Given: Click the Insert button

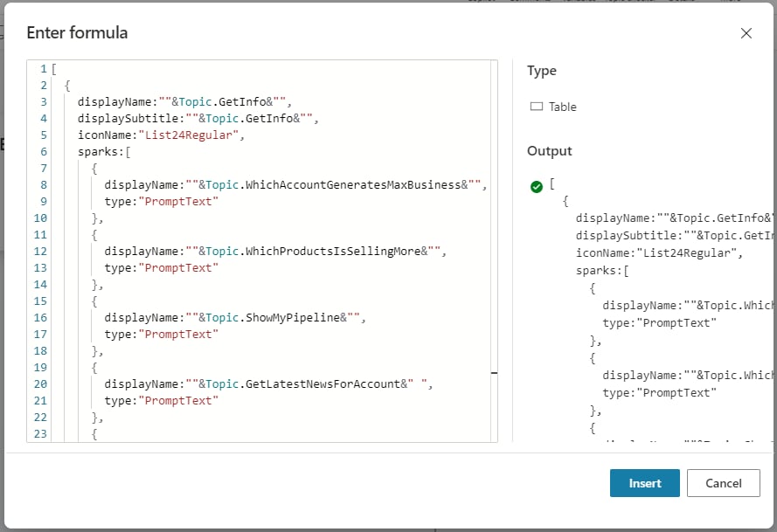Looking at the screenshot, I should [x=646, y=483].
